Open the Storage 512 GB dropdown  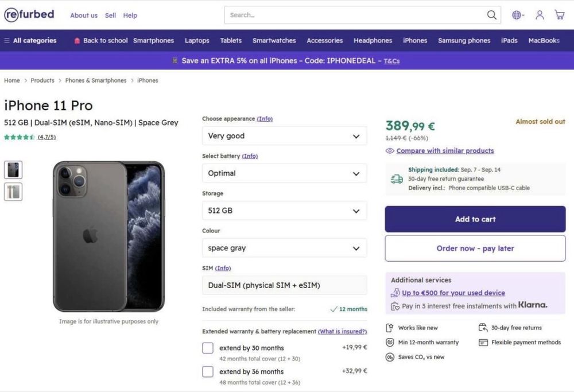pyautogui.click(x=285, y=211)
